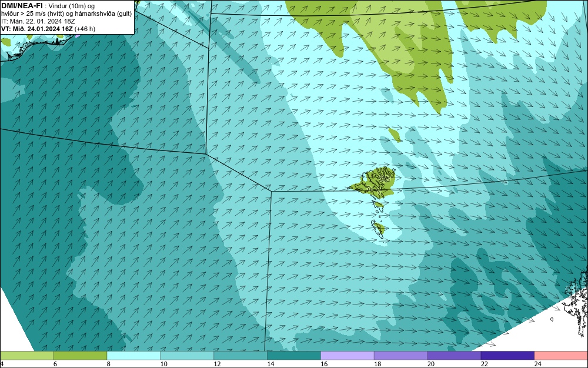Click the 22–24 m/s dark indigo legend swatch

point(508,356)
